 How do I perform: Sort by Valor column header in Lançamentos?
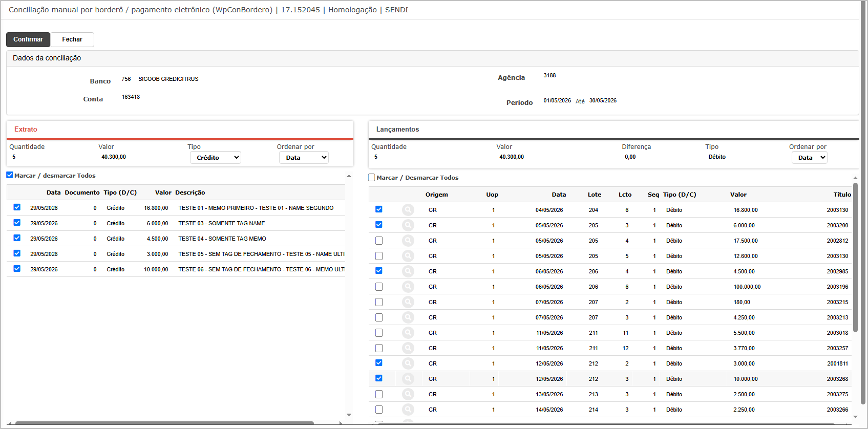738,195
